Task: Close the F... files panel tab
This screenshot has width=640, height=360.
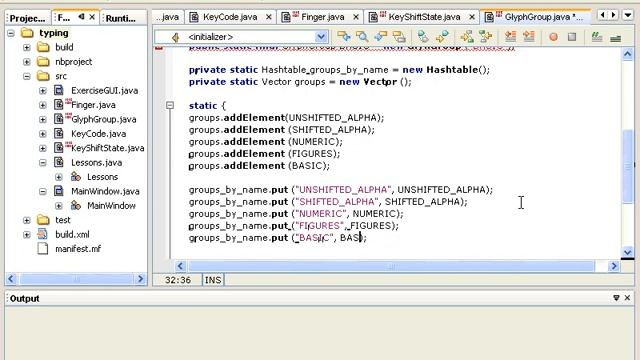Action: coord(92,17)
